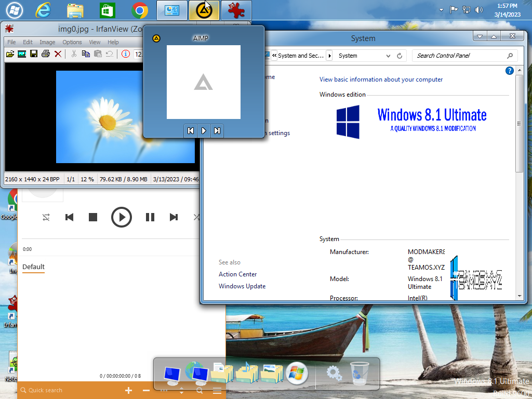This screenshot has height=399, width=532.
Task: Click the 1:57 PM taskbar clock
Action: click(x=507, y=10)
